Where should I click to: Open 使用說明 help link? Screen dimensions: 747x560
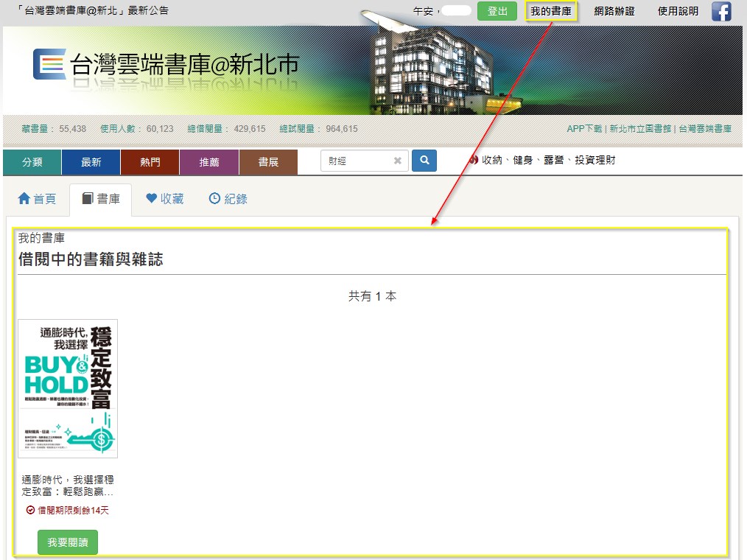678,11
